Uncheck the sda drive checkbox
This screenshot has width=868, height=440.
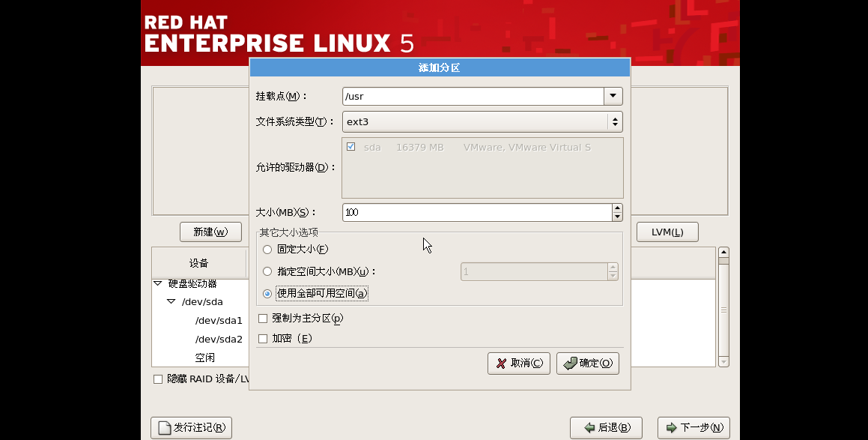point(350,146)
